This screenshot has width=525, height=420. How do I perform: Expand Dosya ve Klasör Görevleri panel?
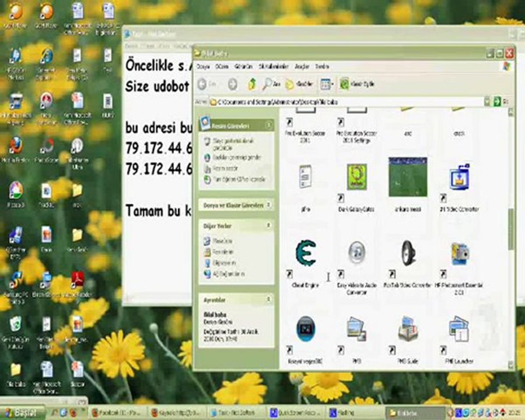pos(268,205)
